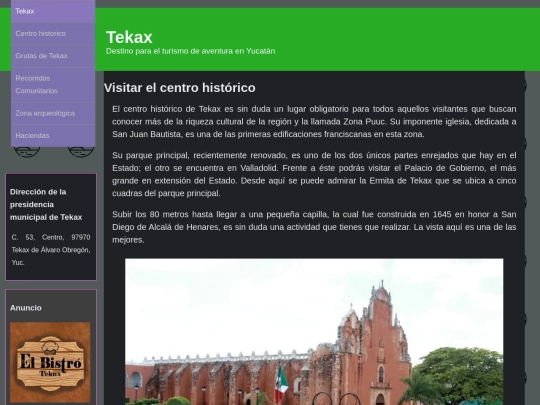The height and width of the screenshot is (405, 540).
Task: Click the church photo of San Juan Bautista
Action: tap(314, 332)
